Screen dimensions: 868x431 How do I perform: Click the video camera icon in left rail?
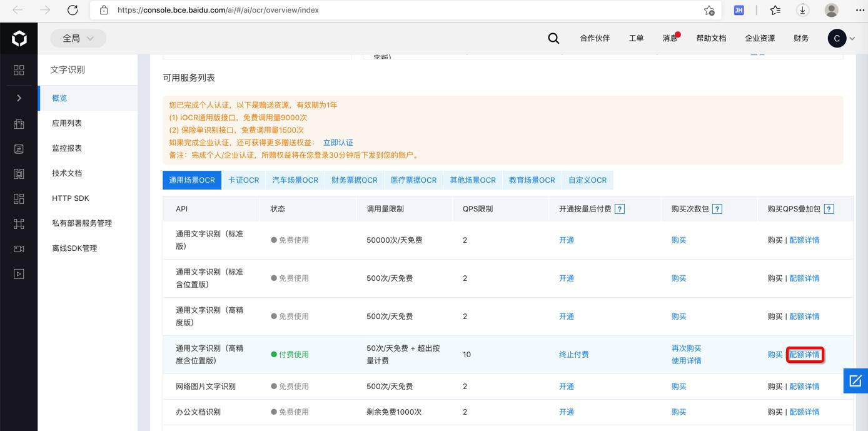[19, 248]
